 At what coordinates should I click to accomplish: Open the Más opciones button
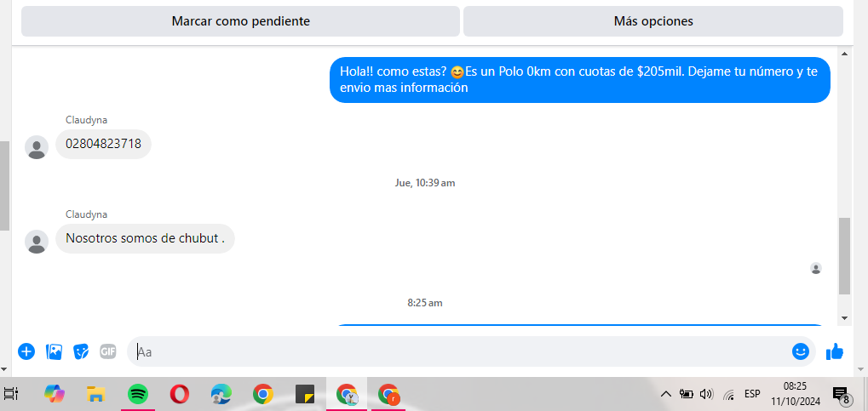tap(653, 21)
